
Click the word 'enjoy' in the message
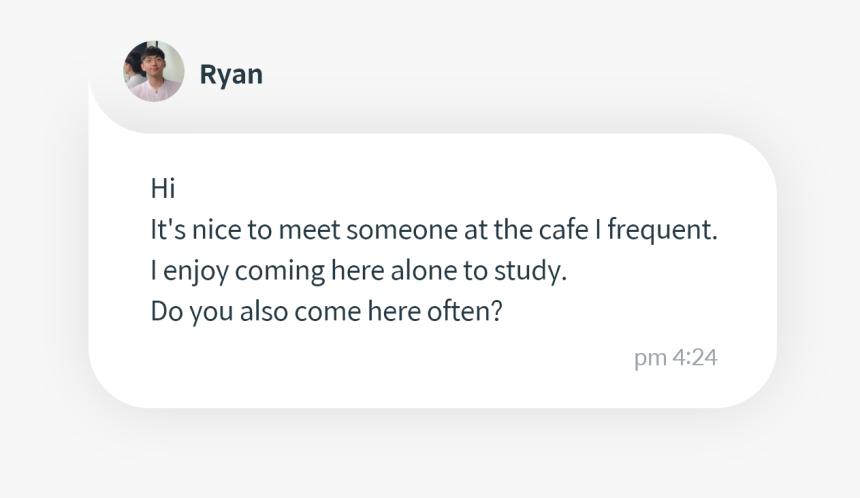(196, 271)
